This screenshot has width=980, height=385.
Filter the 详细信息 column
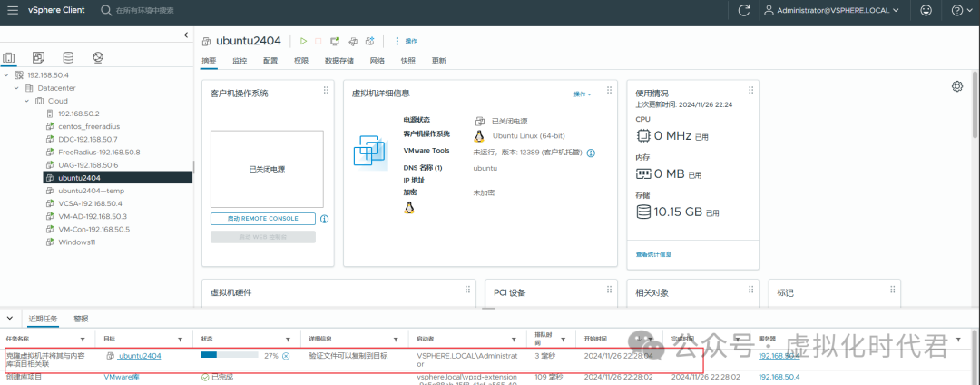click(397, 340)
